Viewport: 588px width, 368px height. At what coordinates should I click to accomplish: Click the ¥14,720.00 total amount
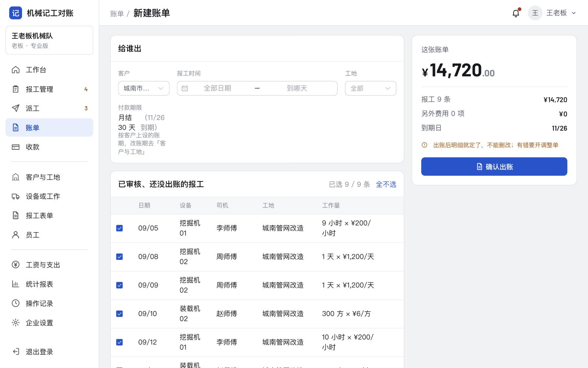pyautogui.click(x=458, y=70)
